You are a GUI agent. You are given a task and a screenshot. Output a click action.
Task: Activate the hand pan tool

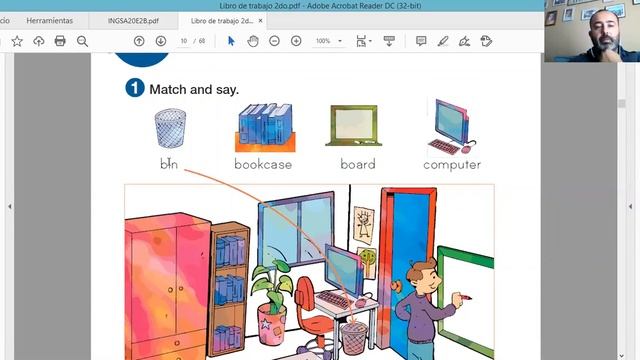pyautogui.click(x=253, y=41)
